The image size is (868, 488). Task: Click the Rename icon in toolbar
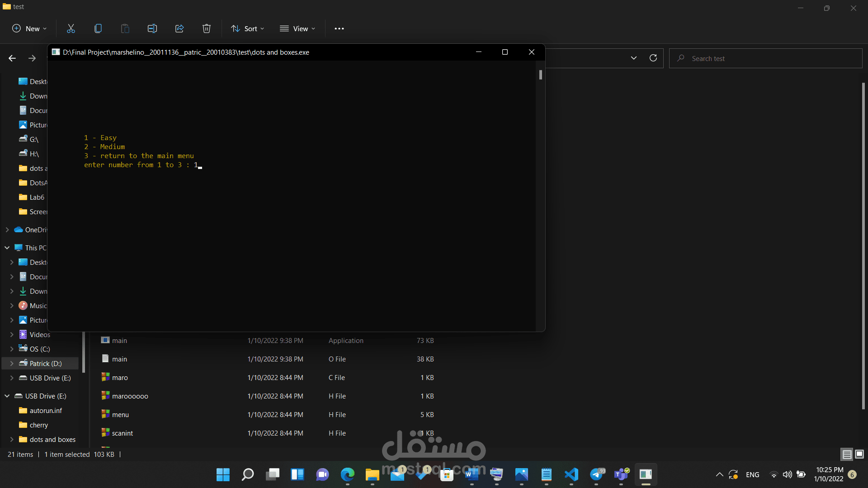click(x=152, y=28)
